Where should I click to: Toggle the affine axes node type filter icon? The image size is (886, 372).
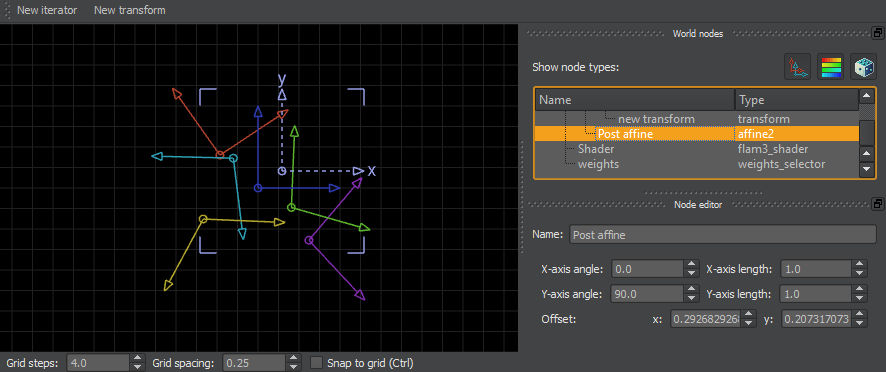pos(797,67)
